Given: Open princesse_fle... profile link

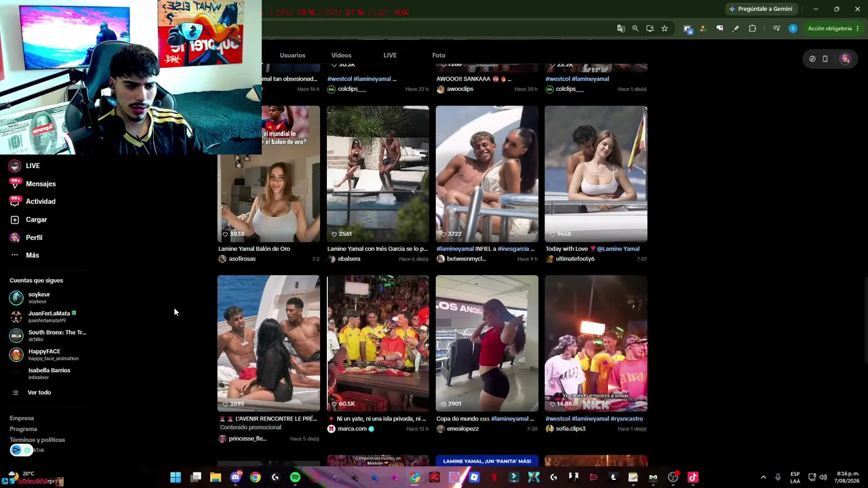Looking at the screenshot, I should coord(248,439).
